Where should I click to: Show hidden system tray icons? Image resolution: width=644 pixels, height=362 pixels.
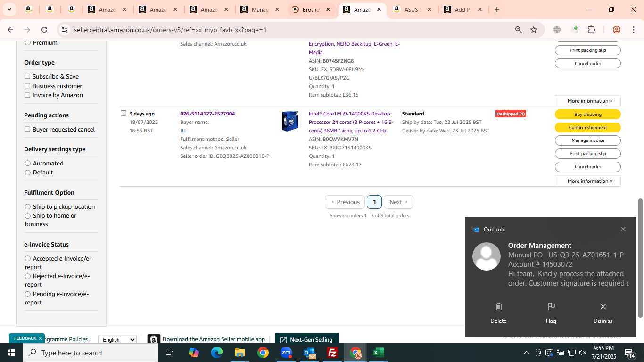[526, 353]
